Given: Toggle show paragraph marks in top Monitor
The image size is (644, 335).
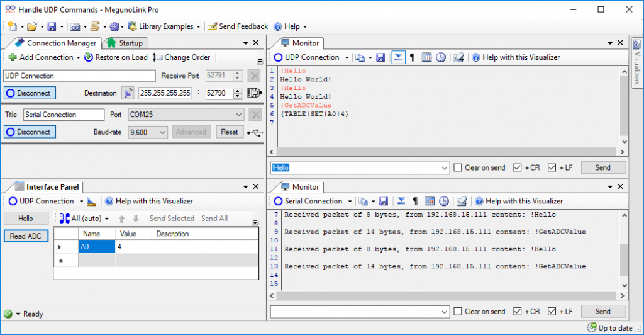Looking at the screenshot, I should pyautogui.click(x=413, y=57).
